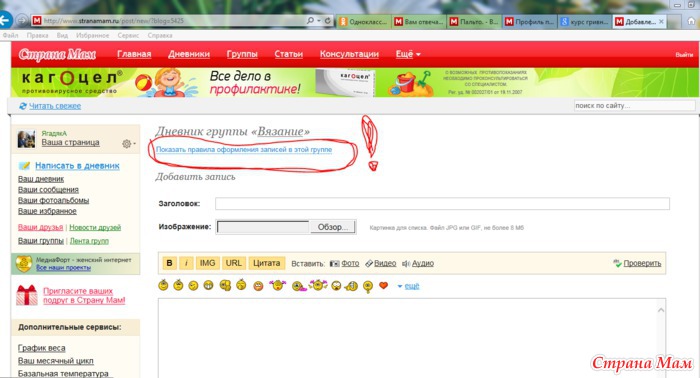
Task: Expand more emoticons via ещё link
Action: [x=412, y=286]
